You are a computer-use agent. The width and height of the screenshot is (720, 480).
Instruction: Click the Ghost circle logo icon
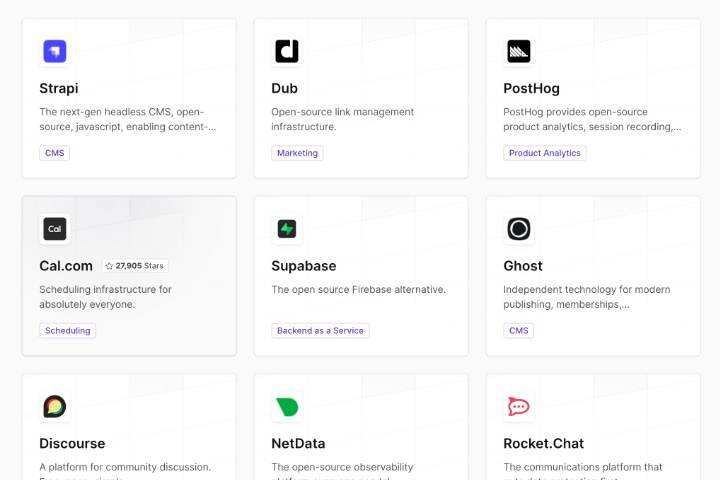point(518,229)
